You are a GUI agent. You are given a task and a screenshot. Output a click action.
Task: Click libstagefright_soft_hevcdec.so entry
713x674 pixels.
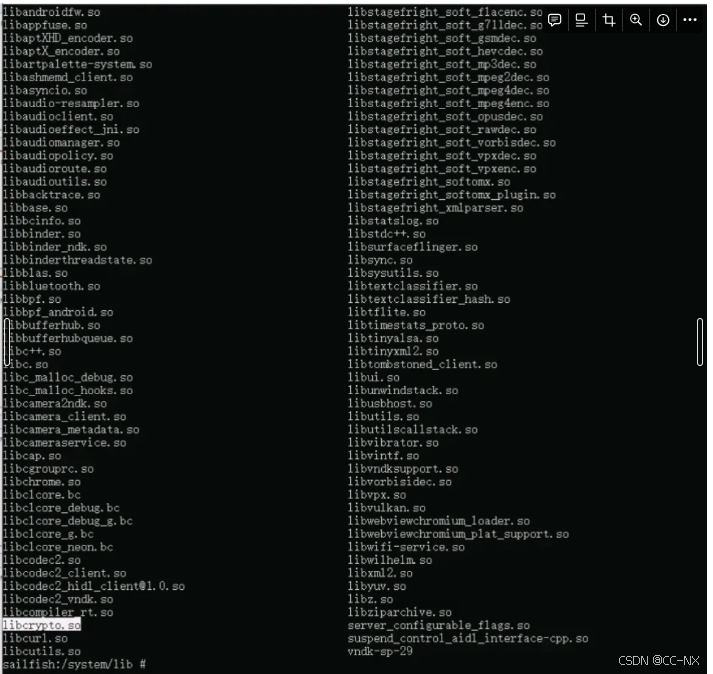point(445,51)
